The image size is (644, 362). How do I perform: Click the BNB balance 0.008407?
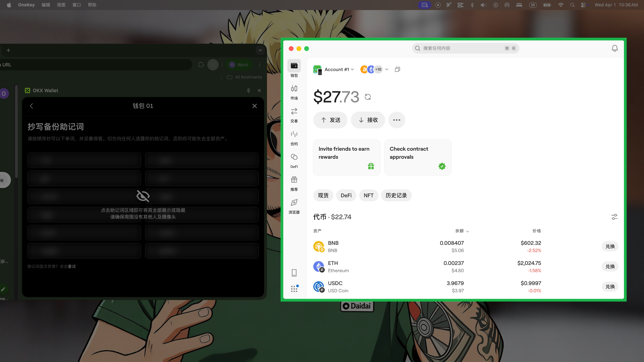coord(452,243)
